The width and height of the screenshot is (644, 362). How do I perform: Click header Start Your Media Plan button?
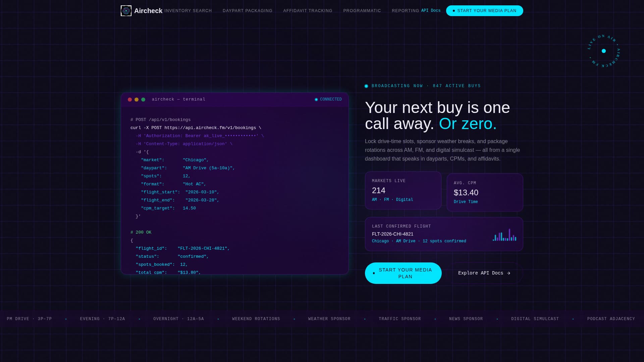point(485,11)
